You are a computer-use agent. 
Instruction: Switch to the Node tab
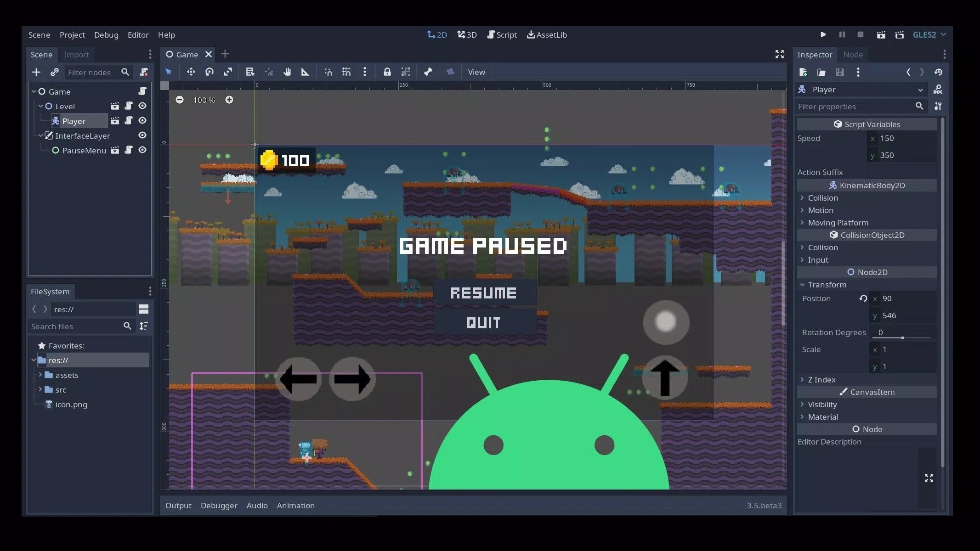point(853,55)
